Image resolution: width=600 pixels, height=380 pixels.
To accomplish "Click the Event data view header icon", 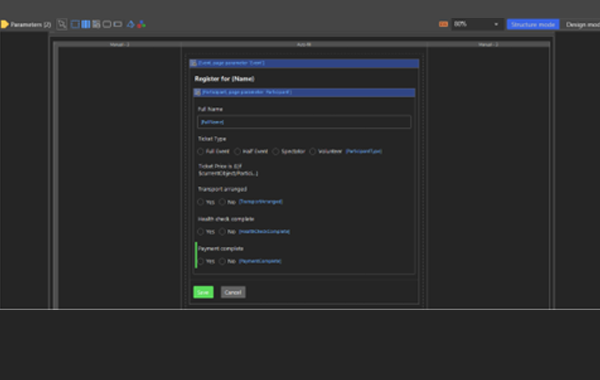I will (194, 63).
